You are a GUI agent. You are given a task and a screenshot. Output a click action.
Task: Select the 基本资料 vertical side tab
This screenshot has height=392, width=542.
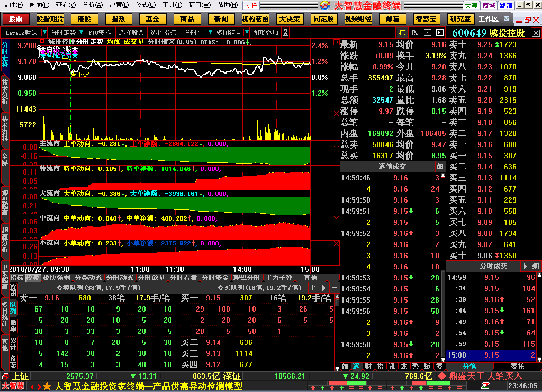(x=4, y=129)
